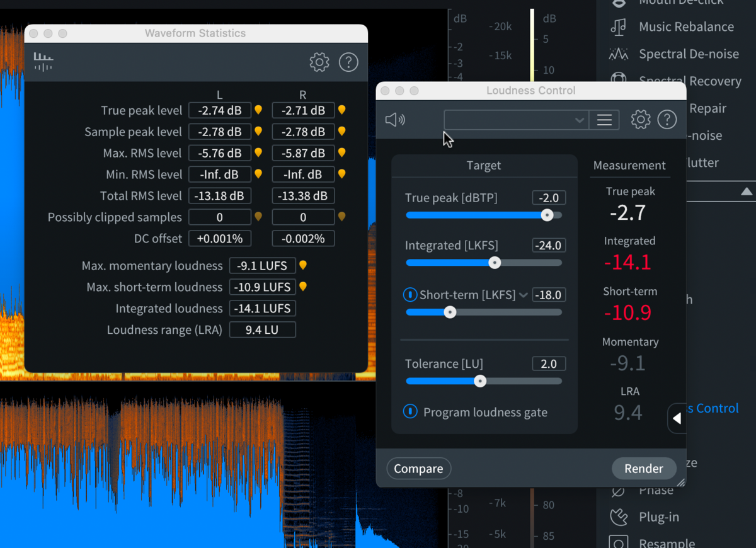Screen dimensions: 756x548
Task: Click the Max. short-term loudness value -10.9 LUFS
Action: (x=262, y=287)
